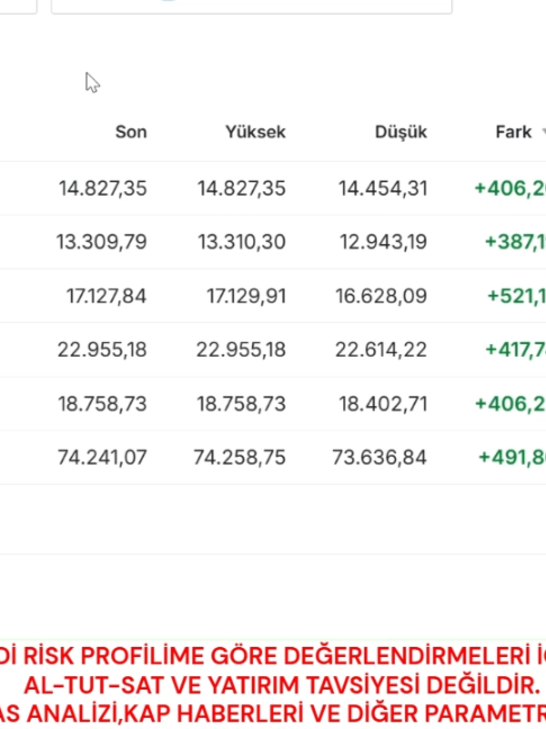The image size is (546, 729).
Task: Select the Yüksek value 74.258,75
Action: tap(240, 457)
